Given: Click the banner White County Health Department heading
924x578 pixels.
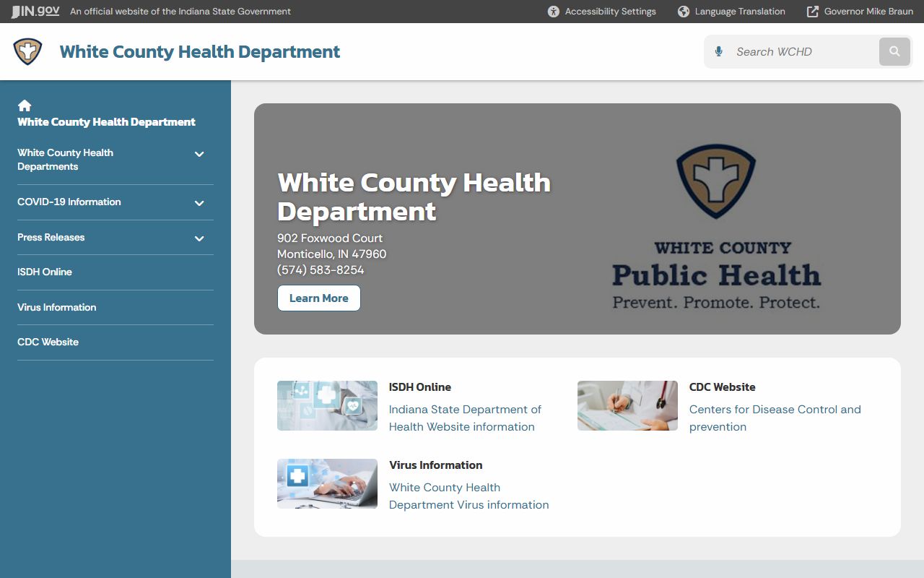Looking at the screenshot, I should coord(414,197).
